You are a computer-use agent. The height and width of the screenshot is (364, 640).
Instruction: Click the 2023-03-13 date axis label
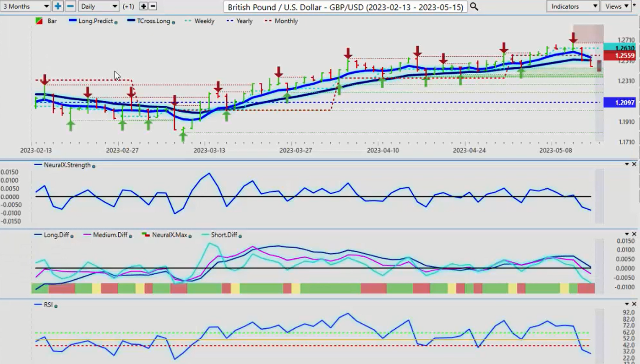pos(209,150)
